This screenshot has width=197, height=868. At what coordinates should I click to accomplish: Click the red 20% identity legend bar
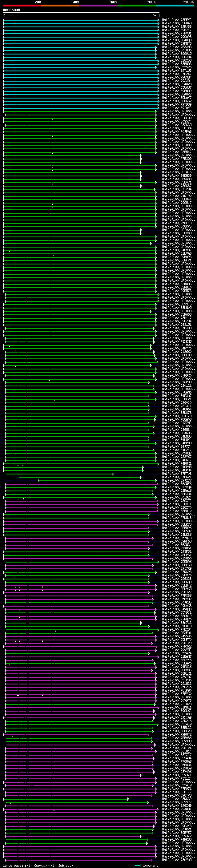pos(22,6)
